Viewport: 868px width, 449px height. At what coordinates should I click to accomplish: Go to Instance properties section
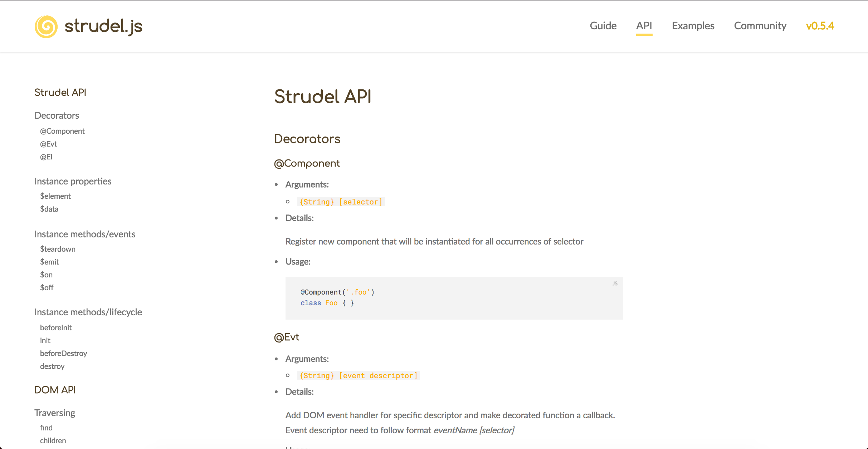tap(73, 181)
